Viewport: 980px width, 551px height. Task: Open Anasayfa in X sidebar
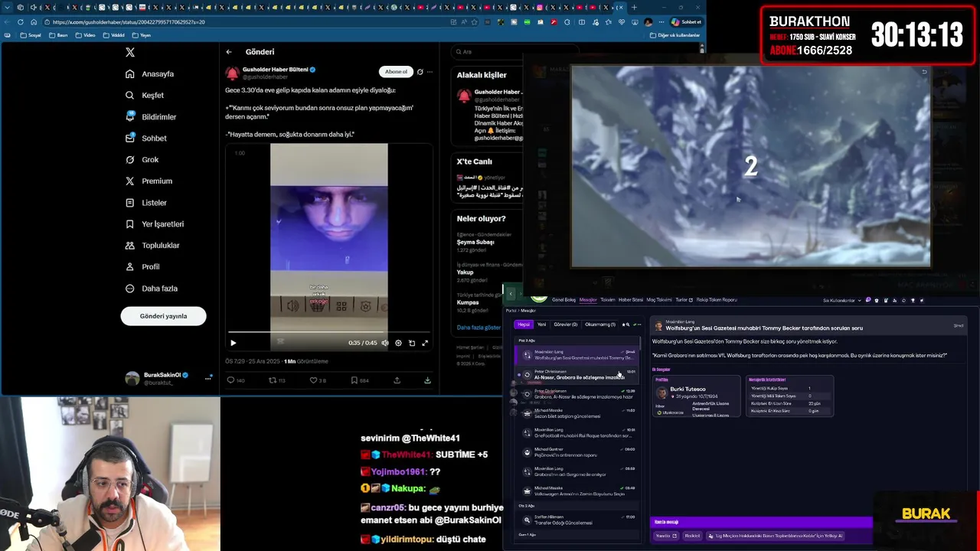[x=150, y=74]
